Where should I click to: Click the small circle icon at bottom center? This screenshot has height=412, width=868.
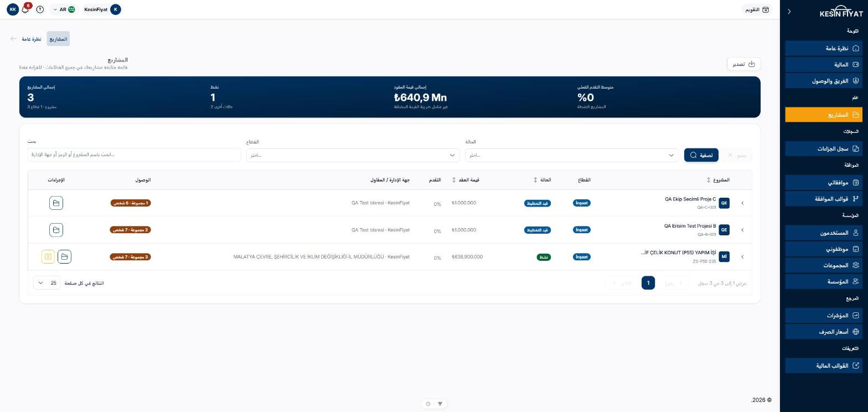click(x=428, y=404)
